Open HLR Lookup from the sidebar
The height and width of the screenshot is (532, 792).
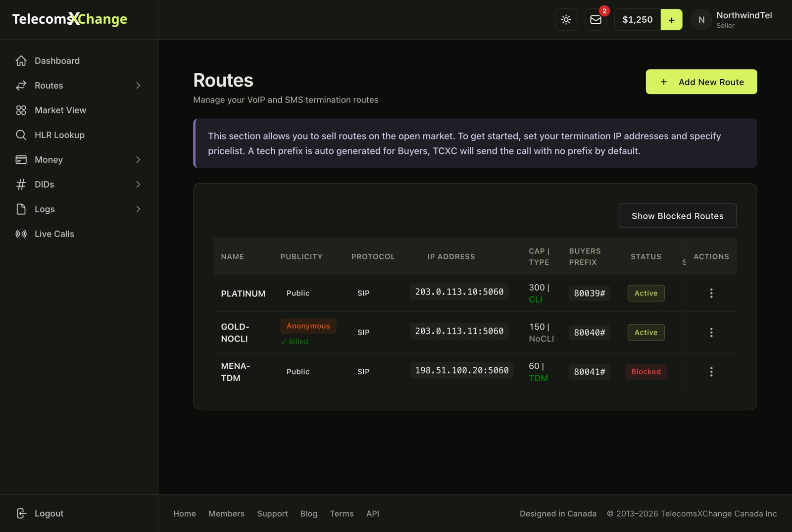(x=79, y=135)
